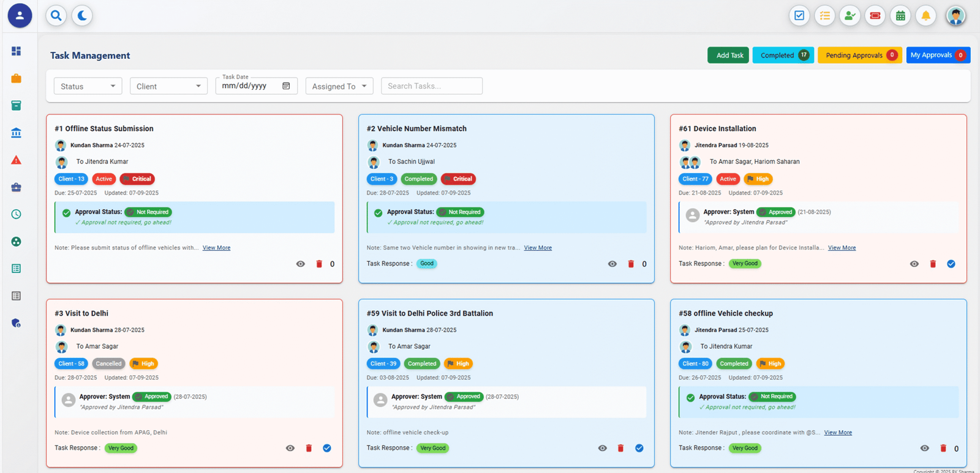Delete task #3 Visit to Delhi
This screenshot has width=980, height=473.
[x=309, y=448]
